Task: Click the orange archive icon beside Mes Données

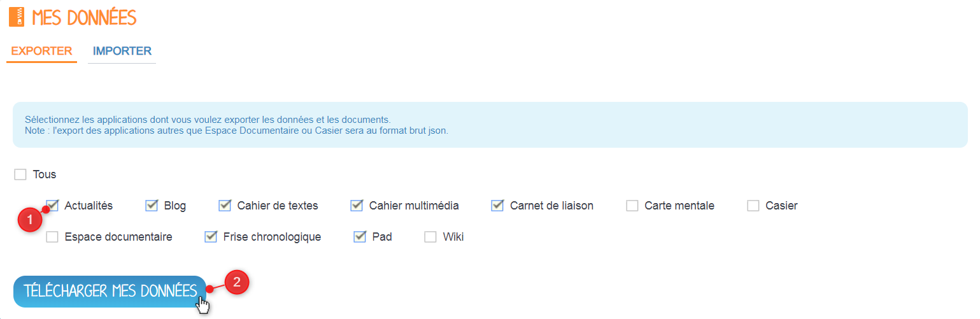Action: [17, 17]
